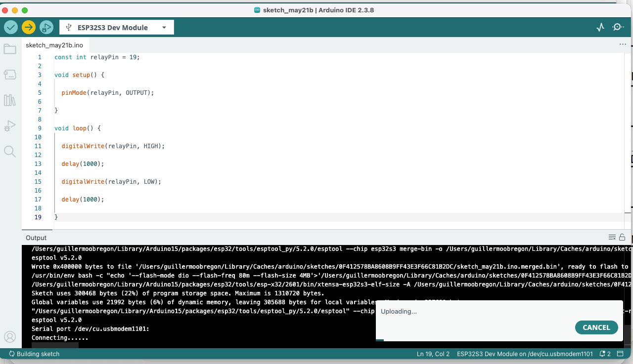Open the Debug sidebar panel

tap(10, 126)
